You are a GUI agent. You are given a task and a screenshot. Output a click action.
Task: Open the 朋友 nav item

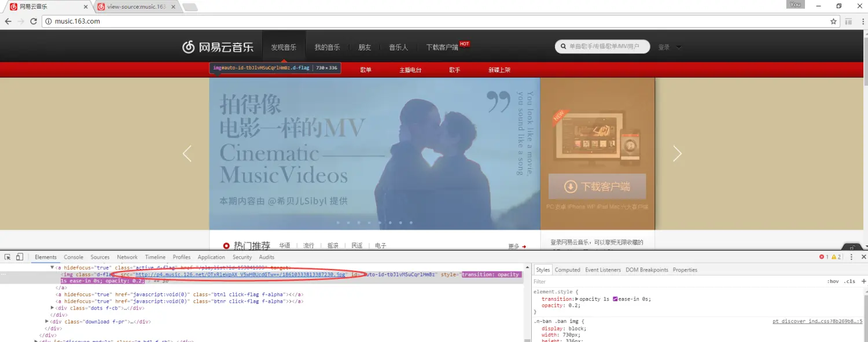pos(365,47)
